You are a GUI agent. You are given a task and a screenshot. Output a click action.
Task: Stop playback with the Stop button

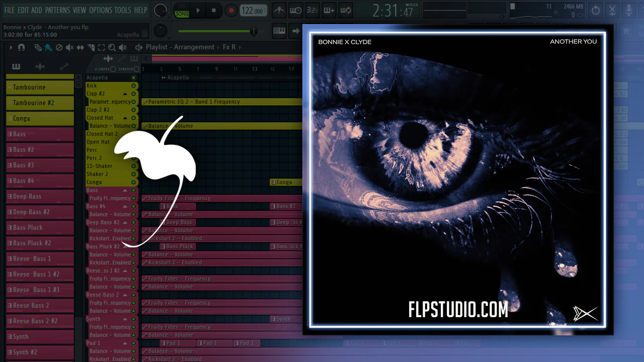(x=214, y=10)
